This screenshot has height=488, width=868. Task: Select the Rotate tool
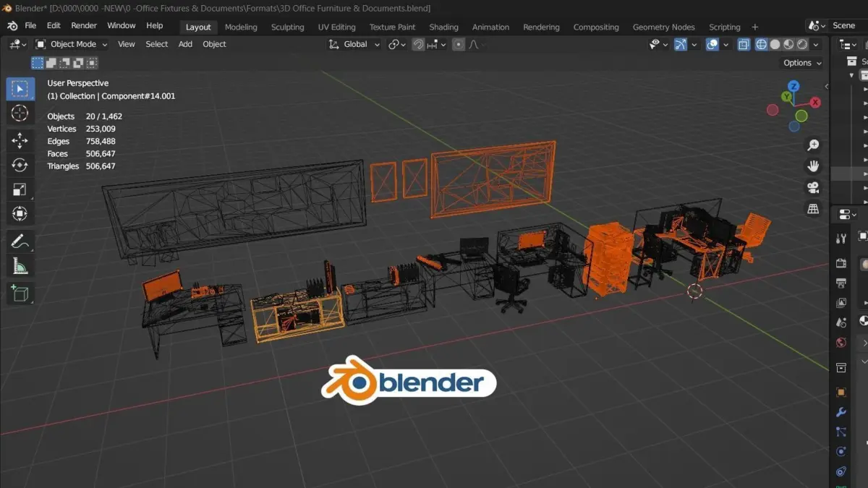point(20,166)
